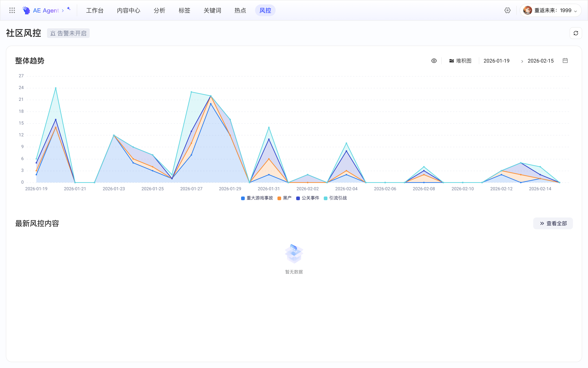Open the 工作台 tab

(x=95, y=10)
